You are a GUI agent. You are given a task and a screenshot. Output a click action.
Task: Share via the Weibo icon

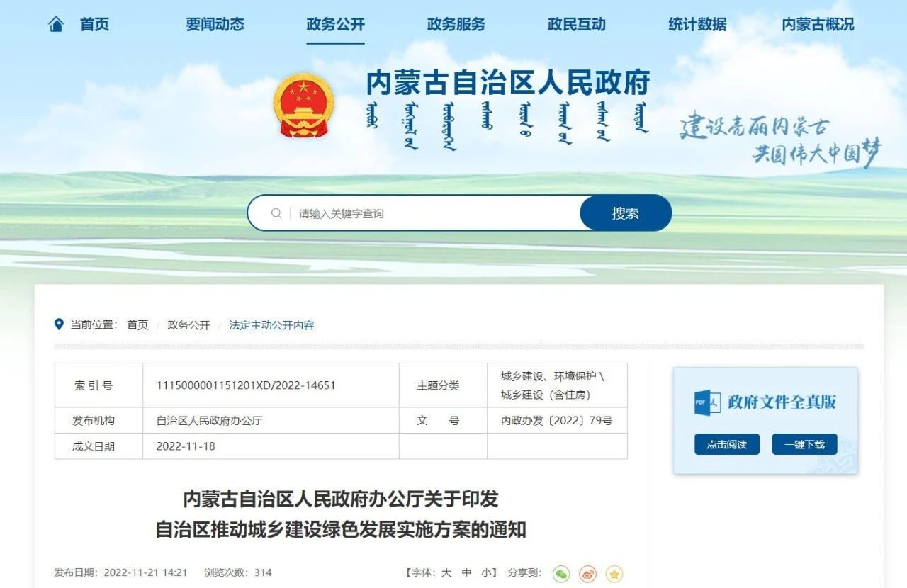(587, 574)
